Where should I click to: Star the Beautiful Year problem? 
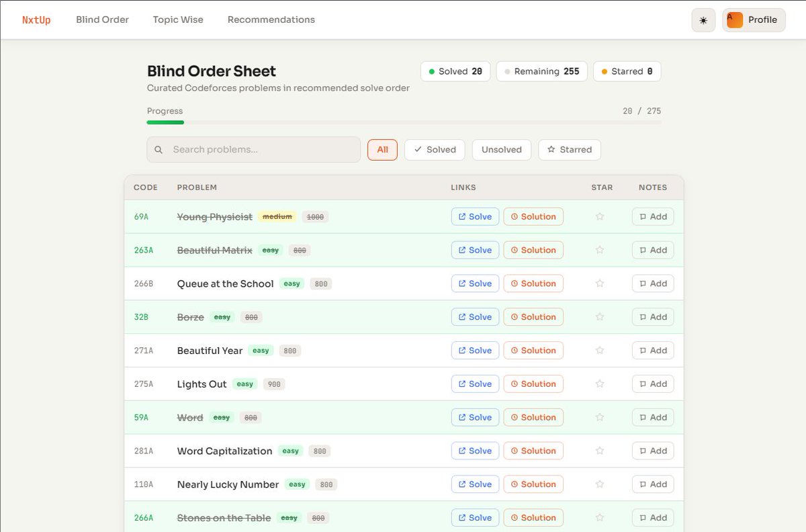[600, 351]
